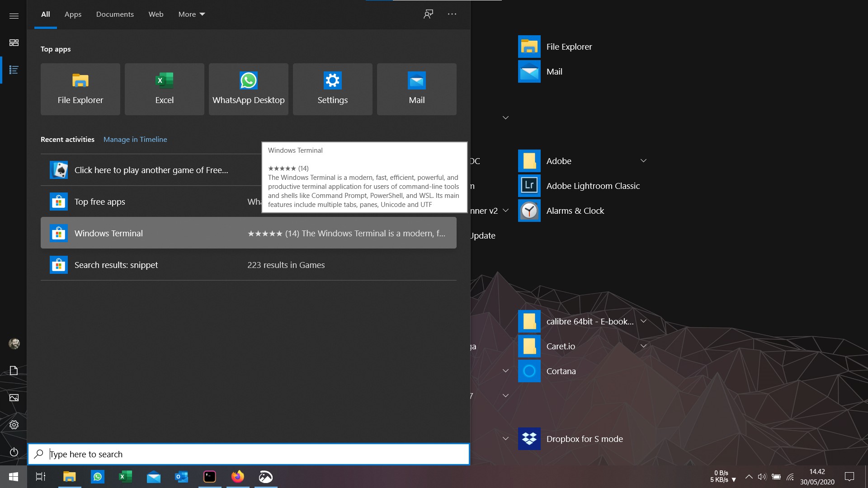Open terminal app on taskbar
Image resolution: width=868 pixels, height=488 pixels.
[210, 477]
